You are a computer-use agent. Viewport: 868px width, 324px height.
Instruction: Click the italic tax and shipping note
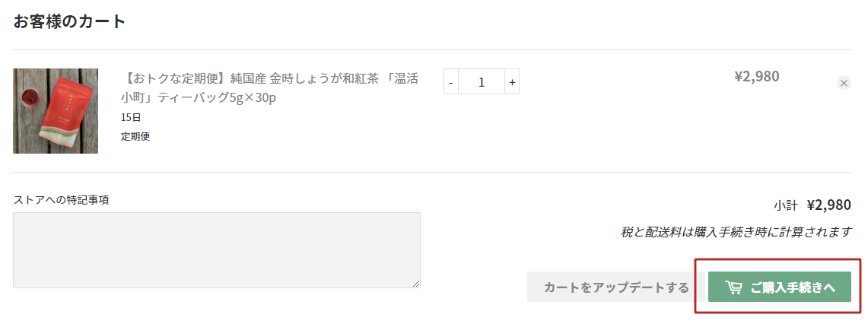[x=736, y=232]
